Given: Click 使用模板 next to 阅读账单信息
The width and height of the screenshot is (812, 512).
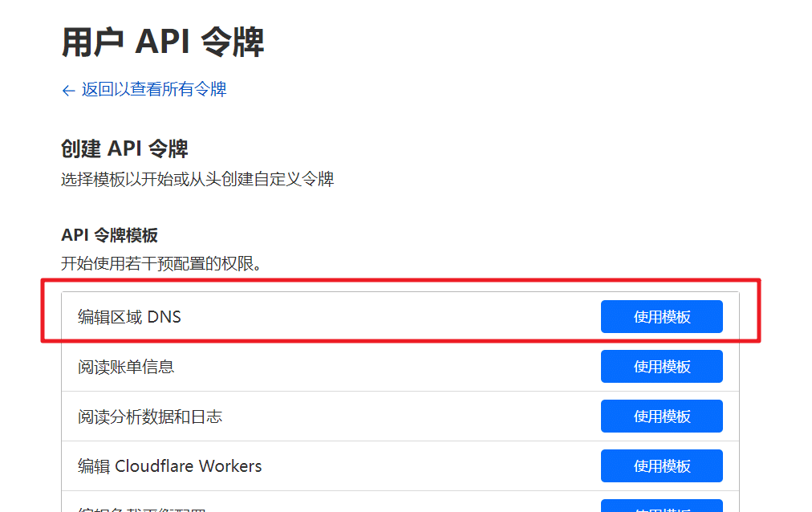Looking at the screenshot, I should [x=661, y=366].
